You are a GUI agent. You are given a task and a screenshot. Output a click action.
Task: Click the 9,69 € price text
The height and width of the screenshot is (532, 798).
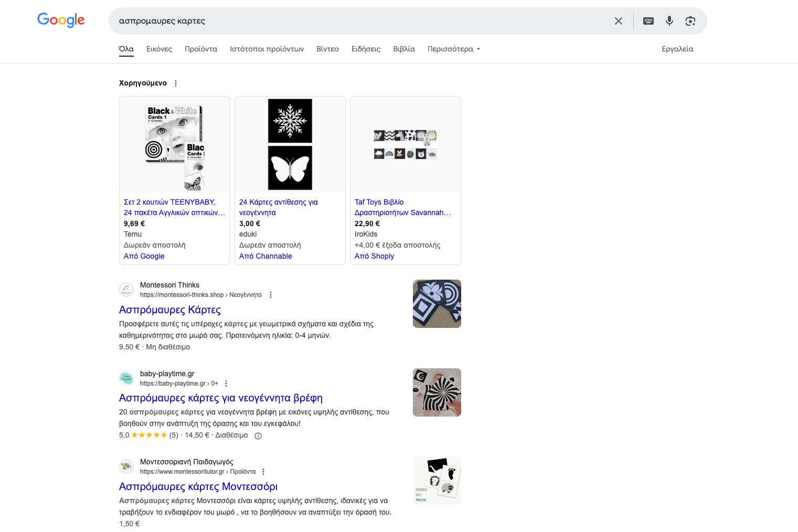(x=134, y=224)
